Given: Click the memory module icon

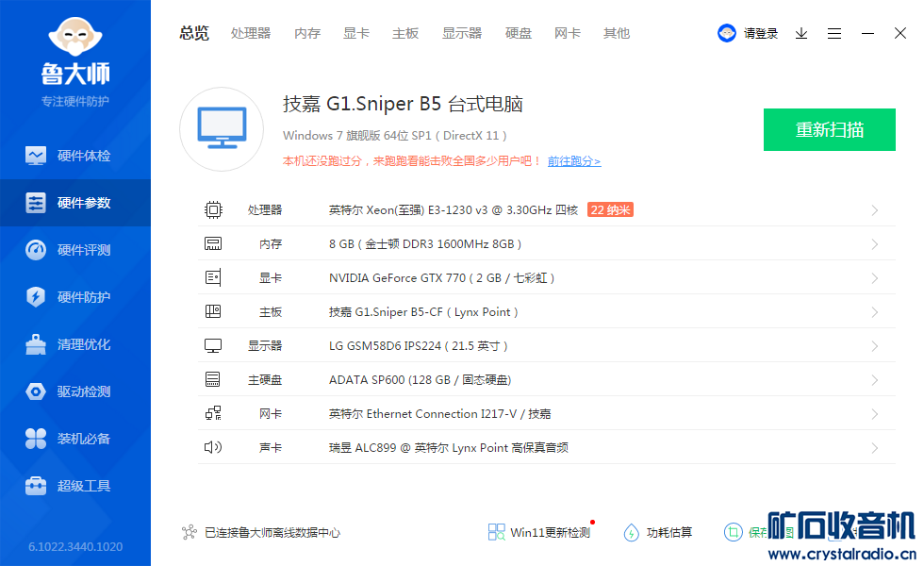Looking at the screenshot, I should coord(213,243).
